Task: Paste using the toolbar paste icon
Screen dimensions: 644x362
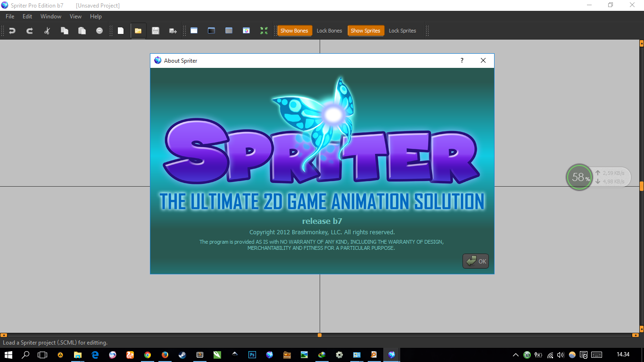Action: [82, 31]
